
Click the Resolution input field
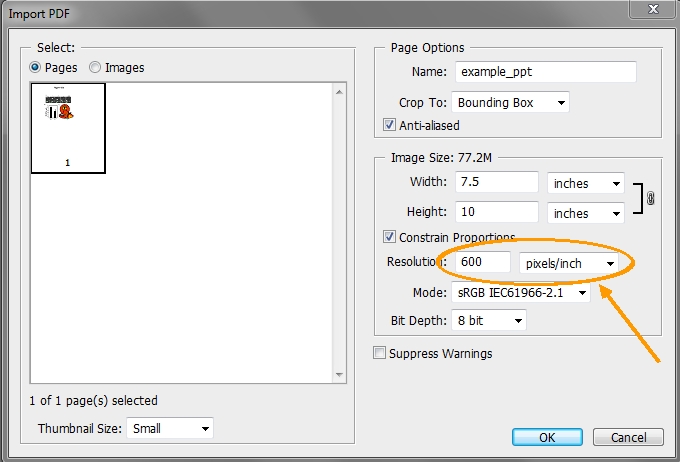click(x=482, y=262)
